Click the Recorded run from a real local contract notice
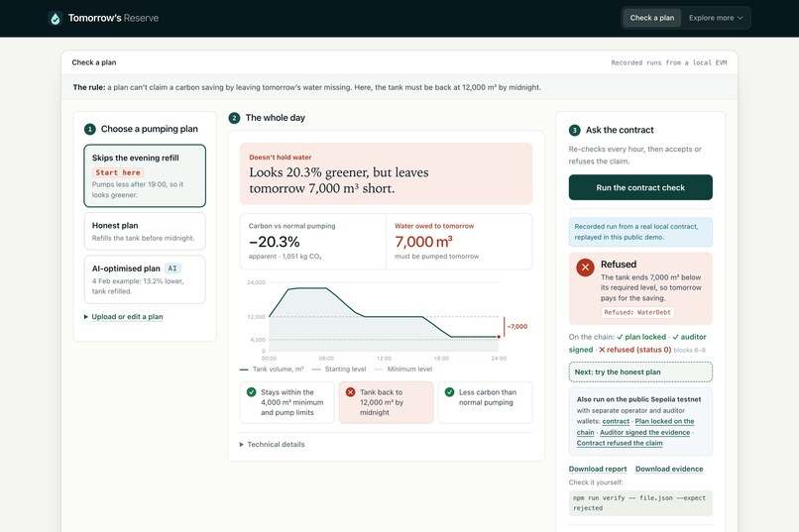The width and height of the screenshot is (799, 532). point(640,232)
